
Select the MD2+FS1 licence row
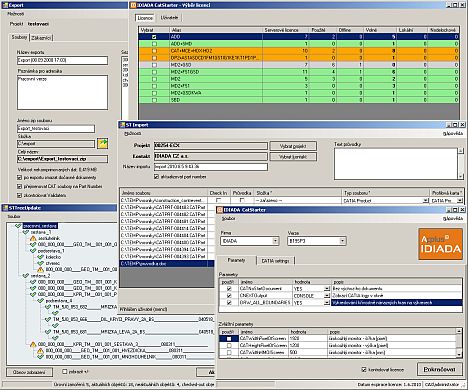pos(299,86)
